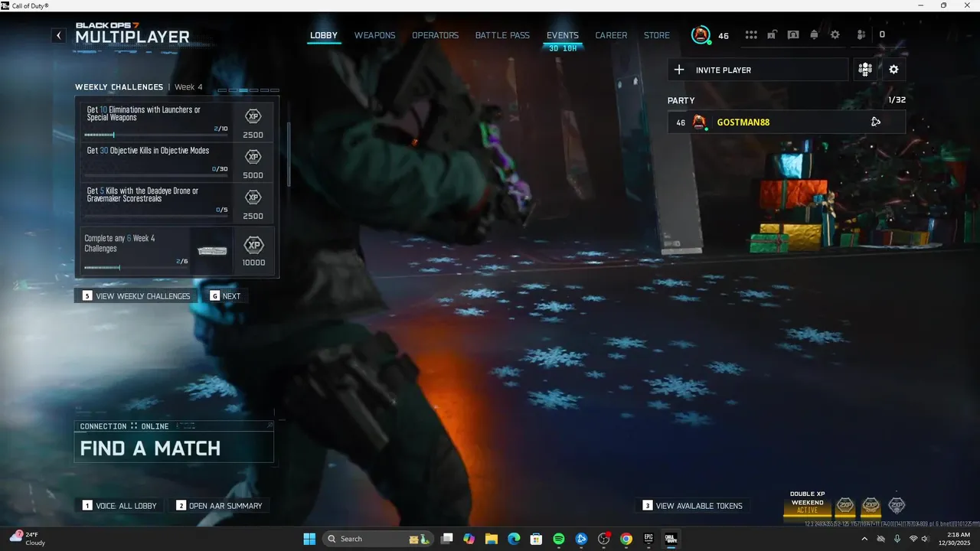Screen dimensions: 980x551
Task: Open the Windows Start menu
Action: point(309,539)
